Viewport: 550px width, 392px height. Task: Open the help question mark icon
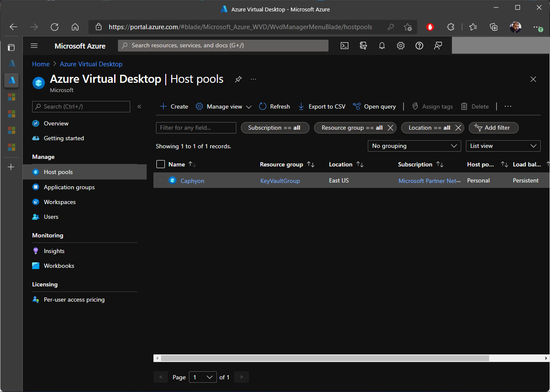point(419,46)
